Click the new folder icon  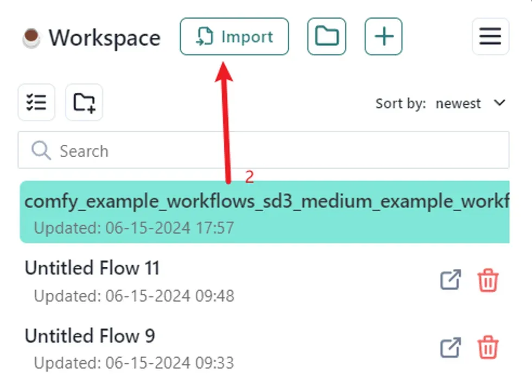pos(84,102)
